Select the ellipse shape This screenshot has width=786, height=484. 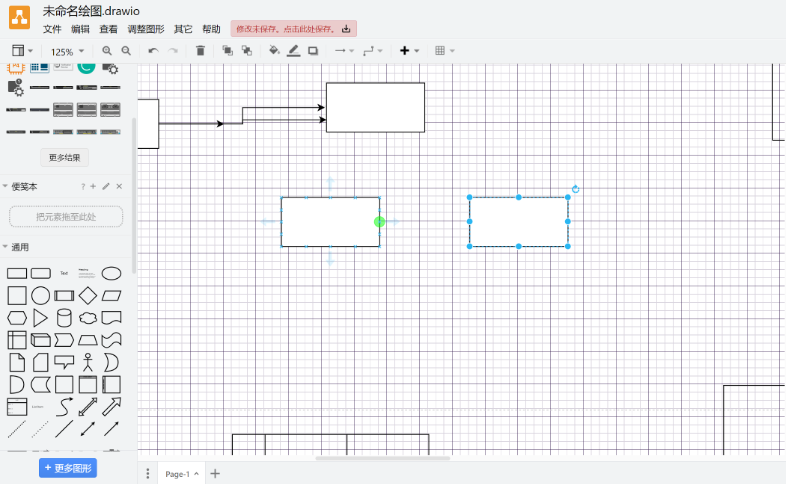pos(111,273)
